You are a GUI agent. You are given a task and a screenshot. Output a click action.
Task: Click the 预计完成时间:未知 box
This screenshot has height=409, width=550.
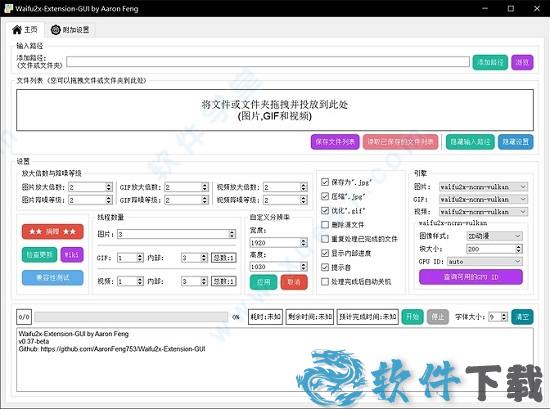368,317
